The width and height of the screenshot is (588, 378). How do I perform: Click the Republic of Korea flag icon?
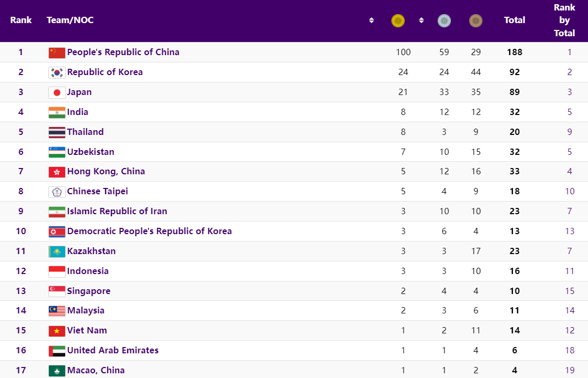click(57, 72)
